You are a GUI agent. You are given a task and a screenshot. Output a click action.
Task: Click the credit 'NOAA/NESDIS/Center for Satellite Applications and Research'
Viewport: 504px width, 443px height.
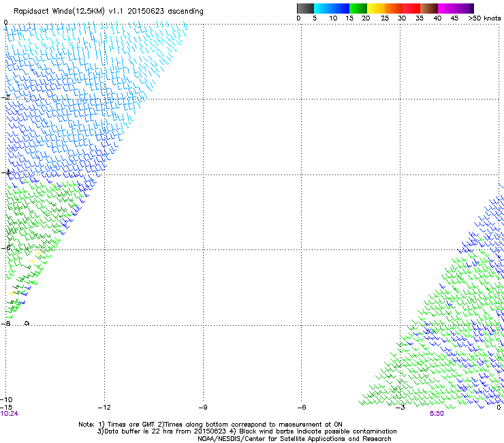click(x=294, y=439)
